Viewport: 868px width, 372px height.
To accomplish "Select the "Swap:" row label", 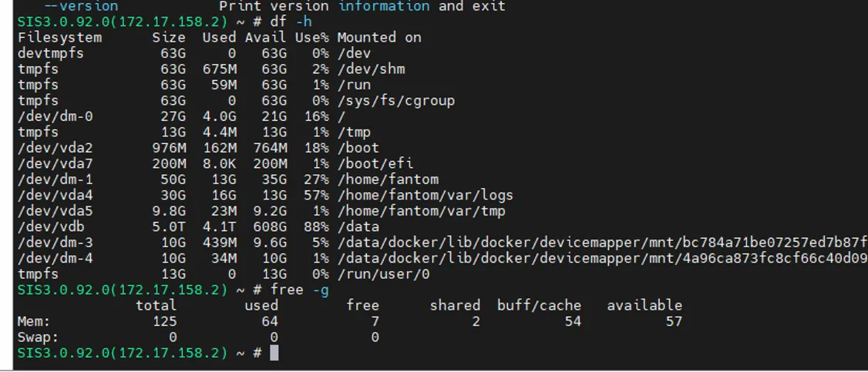I will click(39, 337).
